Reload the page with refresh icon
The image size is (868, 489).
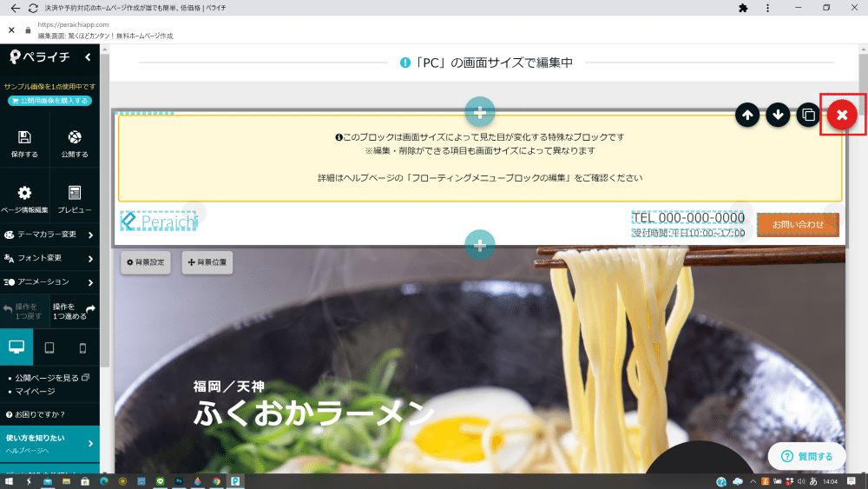[33, 8]
